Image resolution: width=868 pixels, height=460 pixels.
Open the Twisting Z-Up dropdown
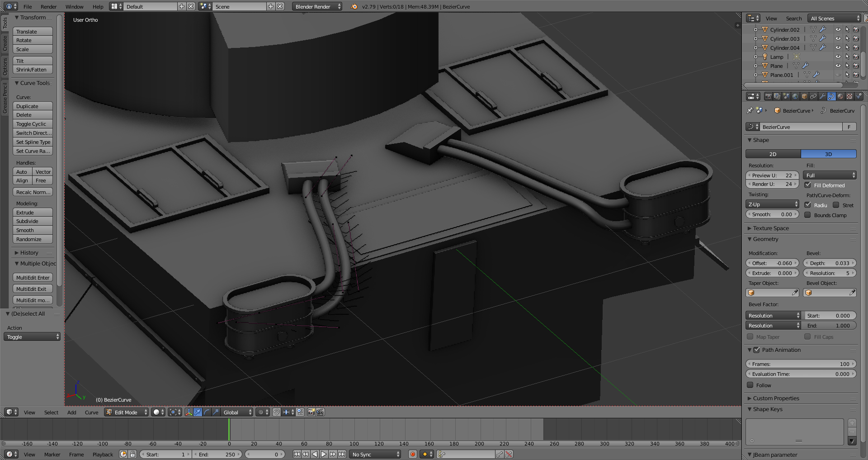pos(772,204)
